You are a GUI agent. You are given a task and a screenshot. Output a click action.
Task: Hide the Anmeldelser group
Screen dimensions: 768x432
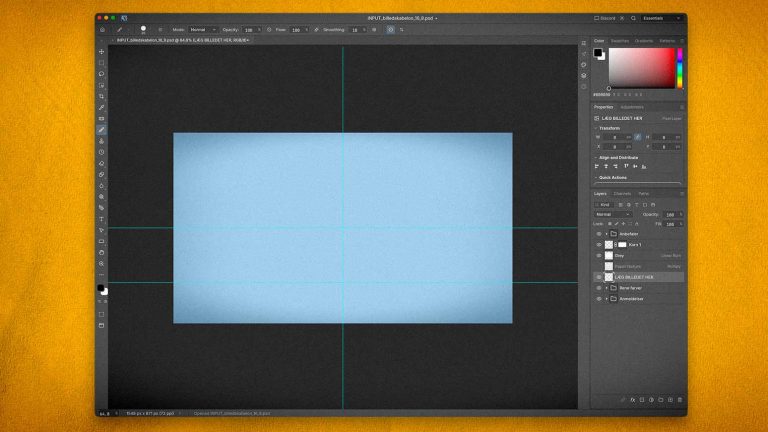[x=599, y=298]
